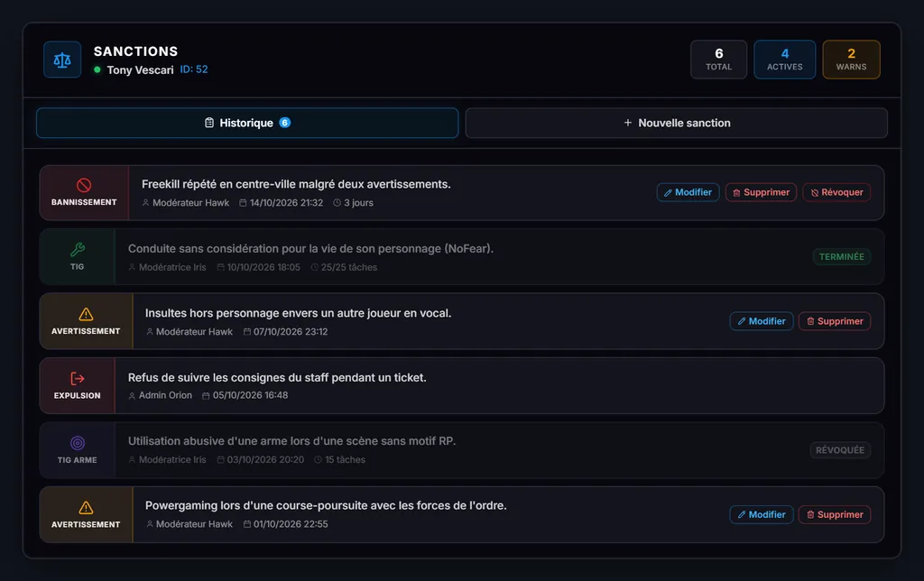Click the warning triangle for vocal insults sanction
The width and height of the screenshot is (924, 581).
(x=86, y=314)
